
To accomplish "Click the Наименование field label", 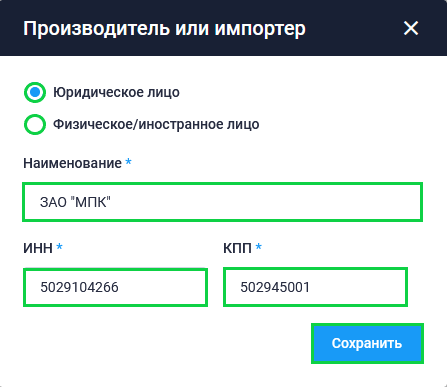I will tap(72, 163).
